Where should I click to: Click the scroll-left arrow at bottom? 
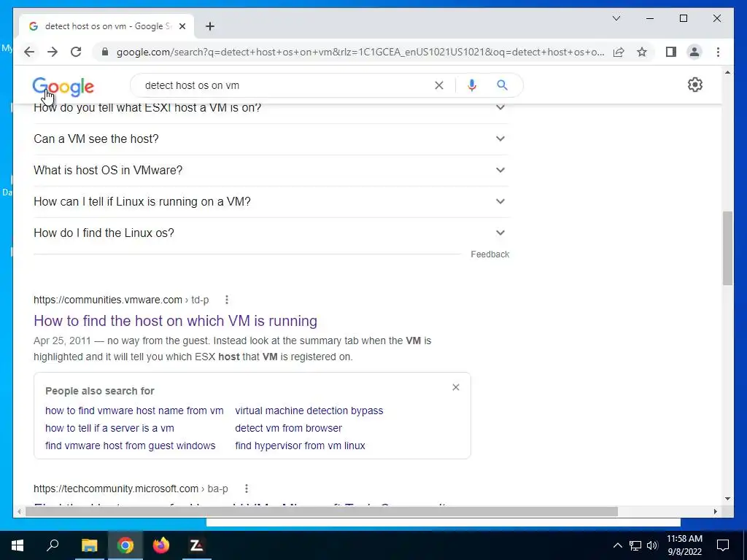tap(19, 511)
